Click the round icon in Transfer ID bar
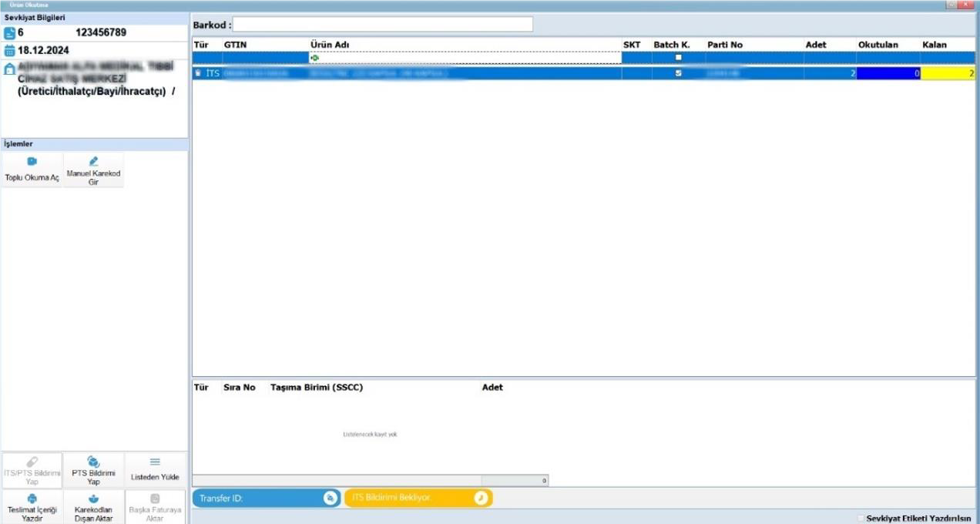Viewport: 980px width, 524px height. click(x=331, y=499)
